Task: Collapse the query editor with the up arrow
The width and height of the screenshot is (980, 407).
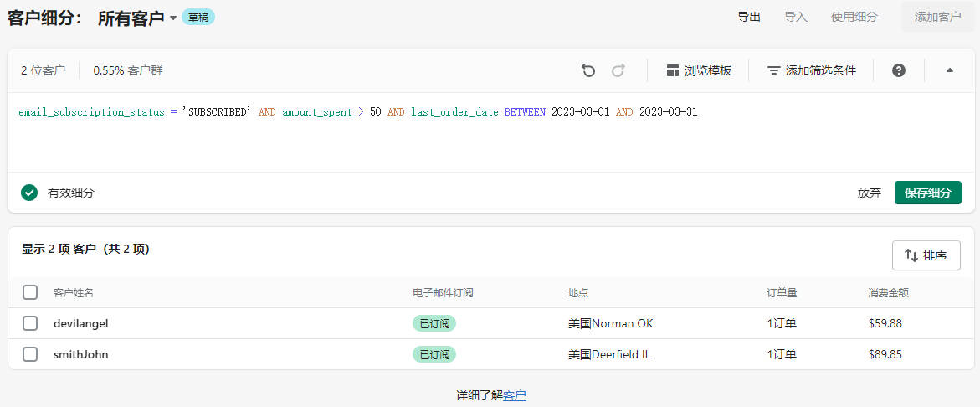Action: click(949, 70)
